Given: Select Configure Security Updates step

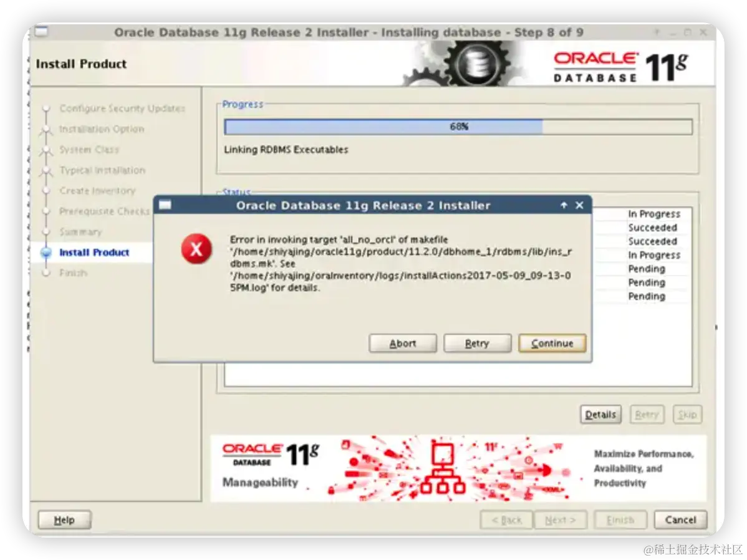Looking at the screenshot, I should (122, 109).
